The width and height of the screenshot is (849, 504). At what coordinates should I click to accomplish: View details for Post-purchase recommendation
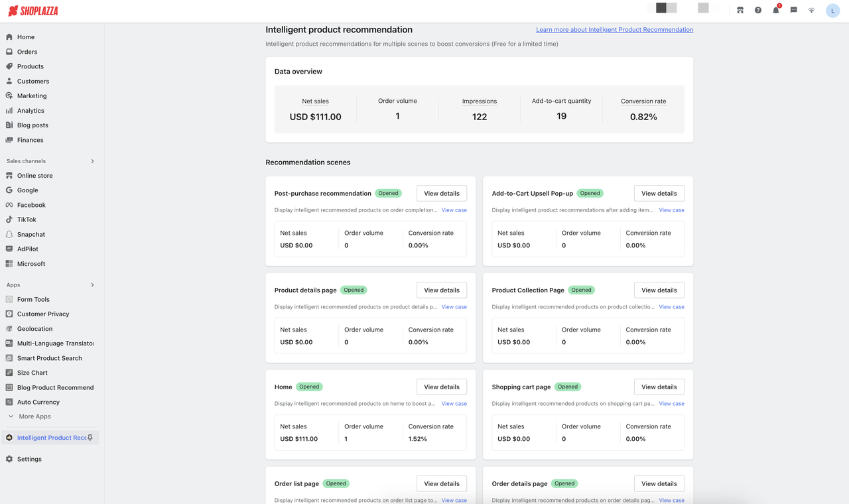point(442,194)
